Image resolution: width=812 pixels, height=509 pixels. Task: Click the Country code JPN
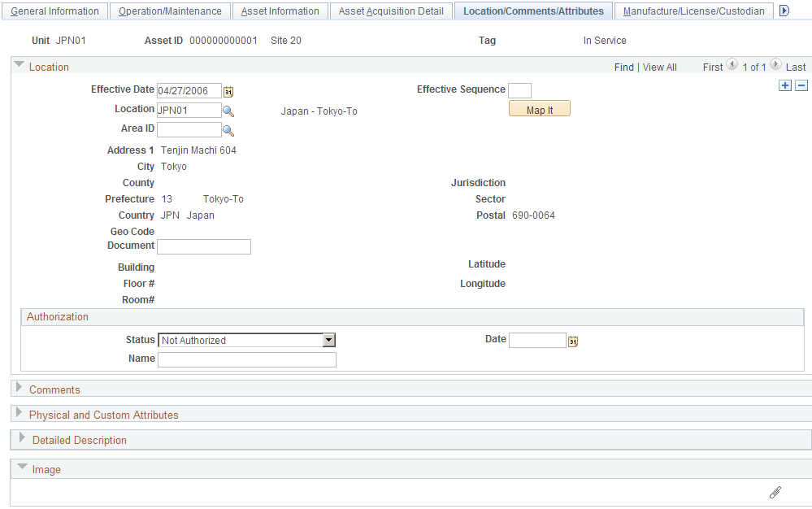pos(170,215)
